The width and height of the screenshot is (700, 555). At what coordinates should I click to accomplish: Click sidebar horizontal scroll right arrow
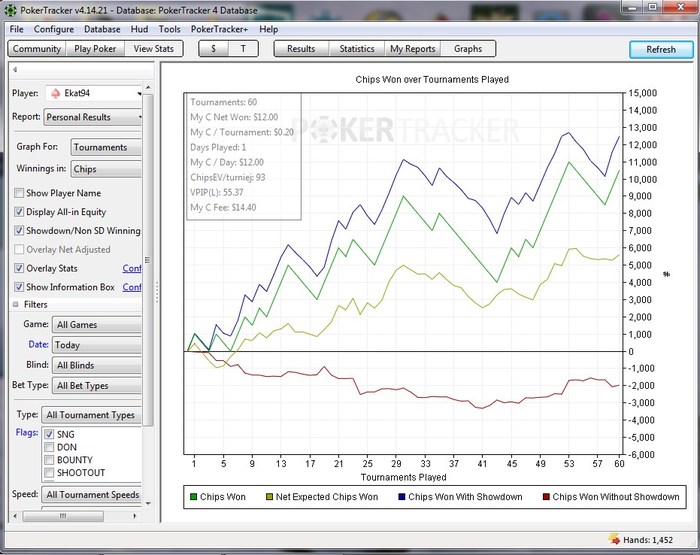pos(134,516)
